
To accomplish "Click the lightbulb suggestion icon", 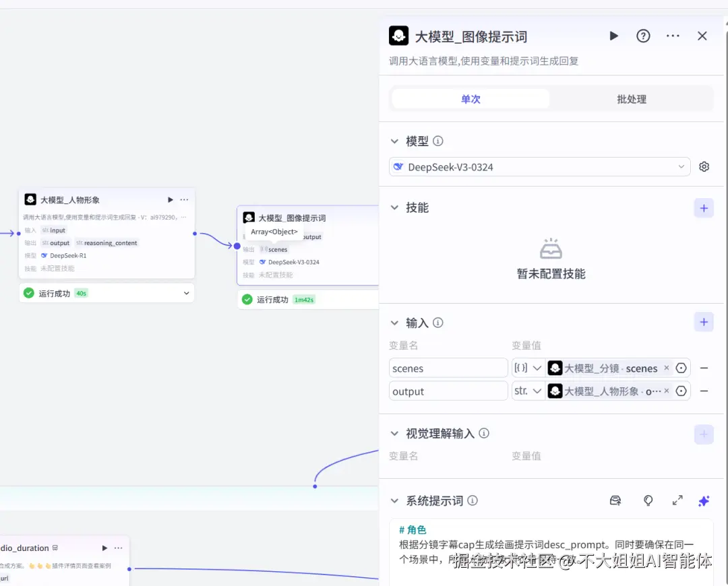I will 647,500.
